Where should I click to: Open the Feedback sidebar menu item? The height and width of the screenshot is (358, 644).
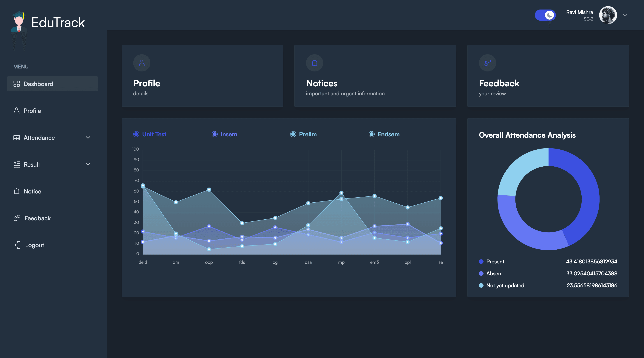pyautogui.click(x=38, y=218)
